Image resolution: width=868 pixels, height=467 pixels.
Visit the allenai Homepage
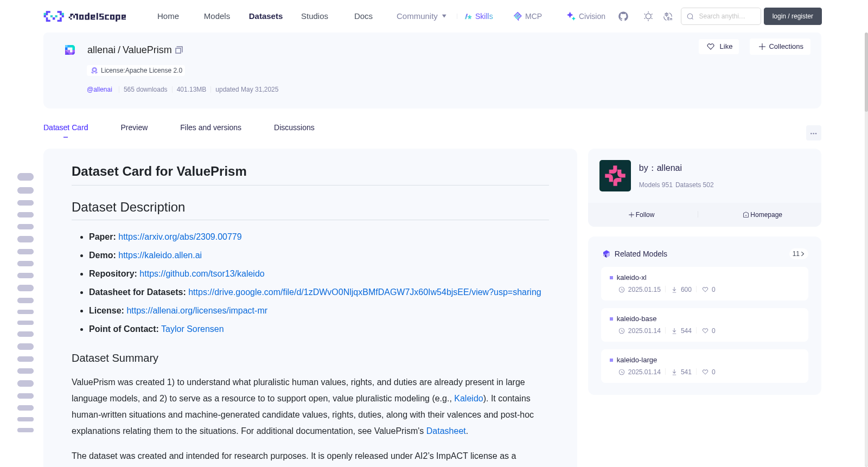click(x=762, y=215)
